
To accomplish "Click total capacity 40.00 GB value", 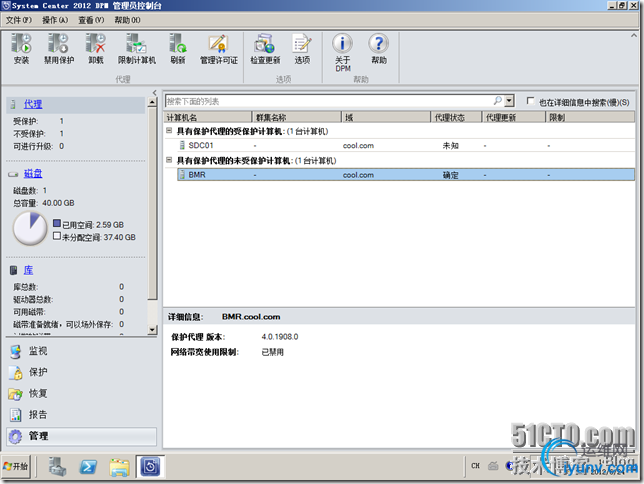I will pos(58,203).
